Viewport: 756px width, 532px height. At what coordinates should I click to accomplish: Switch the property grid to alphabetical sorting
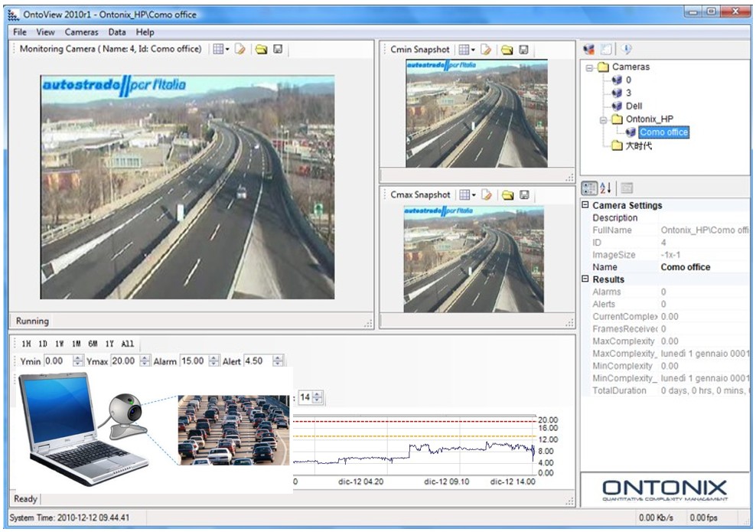(605, 188)
